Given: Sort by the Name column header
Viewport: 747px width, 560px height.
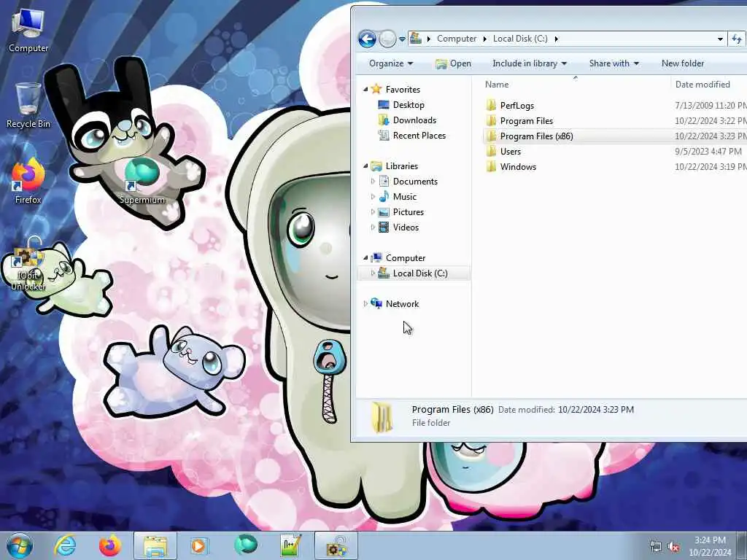Looking at the screenshot, I should (x=575, y=85).
